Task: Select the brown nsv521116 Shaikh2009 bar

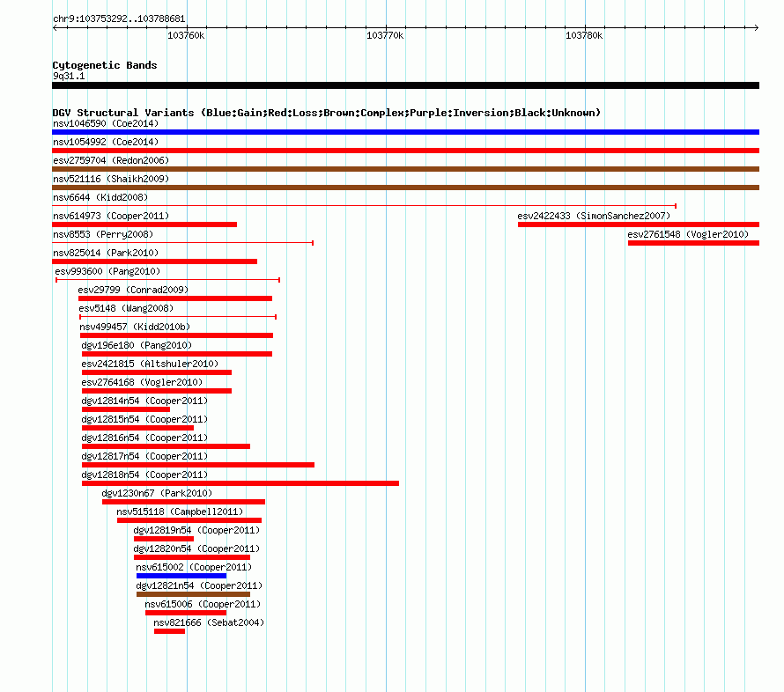Action: [405, 188]
